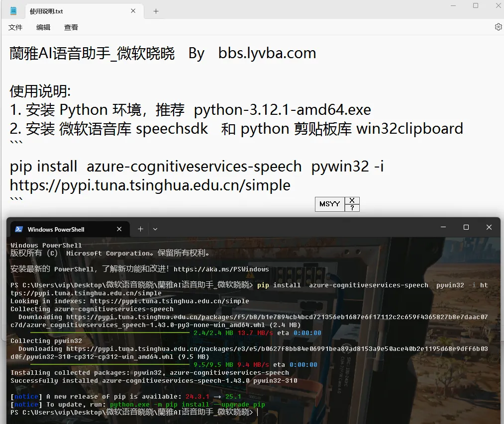Click the https://aka.ms/PSWindows link in terminal
The height and width of the screenshot is (424, 504).
pyautogui.click(x=221, y=269)
